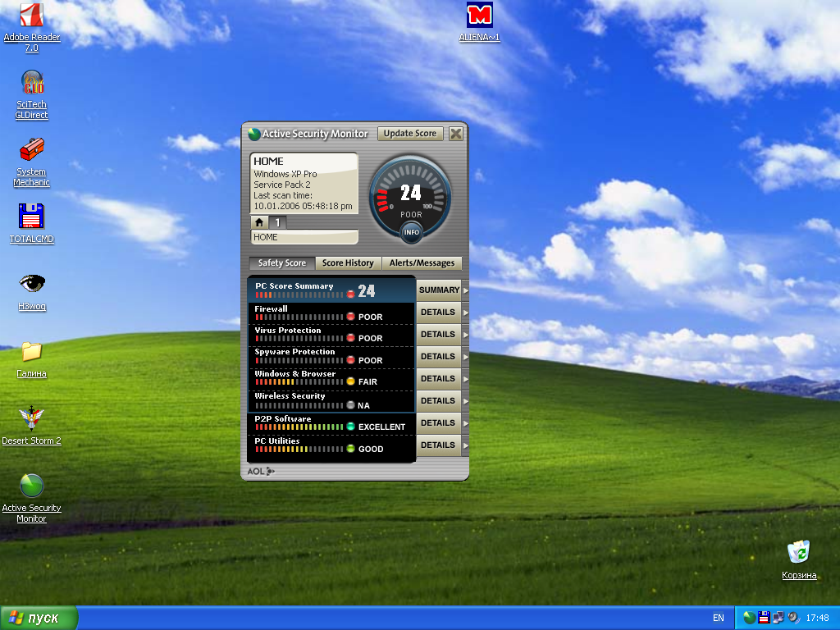840x630 pixels.
Task: Click the P2P Software score bar
Action: [299, 427]
